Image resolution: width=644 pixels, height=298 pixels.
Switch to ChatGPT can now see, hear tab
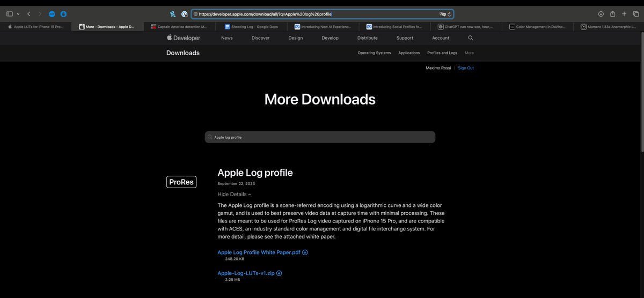[x=465, y=26]
